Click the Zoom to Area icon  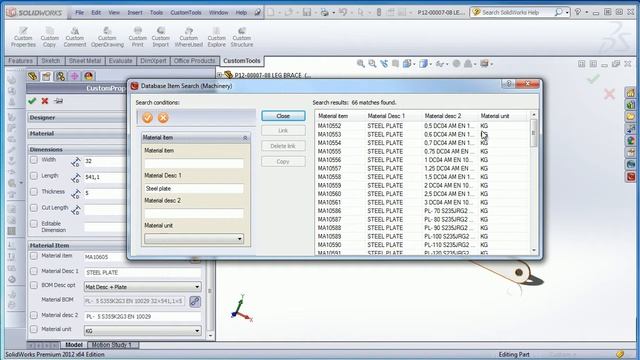point(372,64)
